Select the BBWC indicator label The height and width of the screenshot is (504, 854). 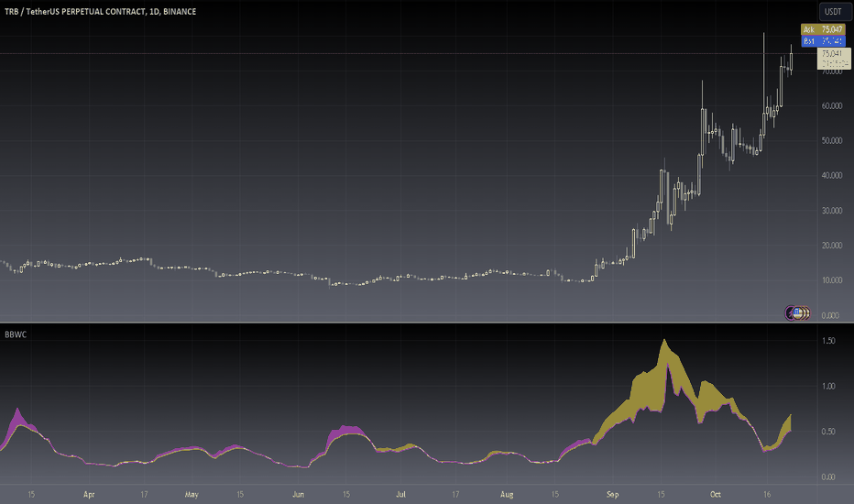[16, 334]
